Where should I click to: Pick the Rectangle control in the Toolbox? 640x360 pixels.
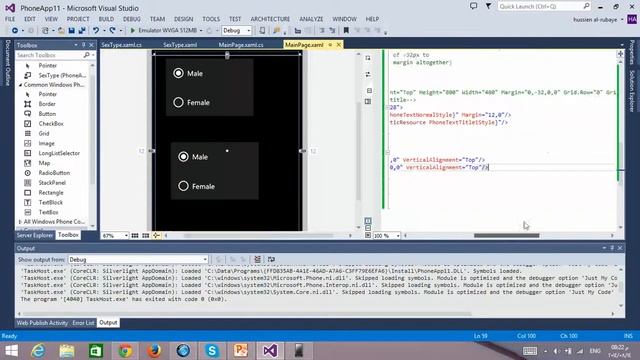(x=51, y=193)
